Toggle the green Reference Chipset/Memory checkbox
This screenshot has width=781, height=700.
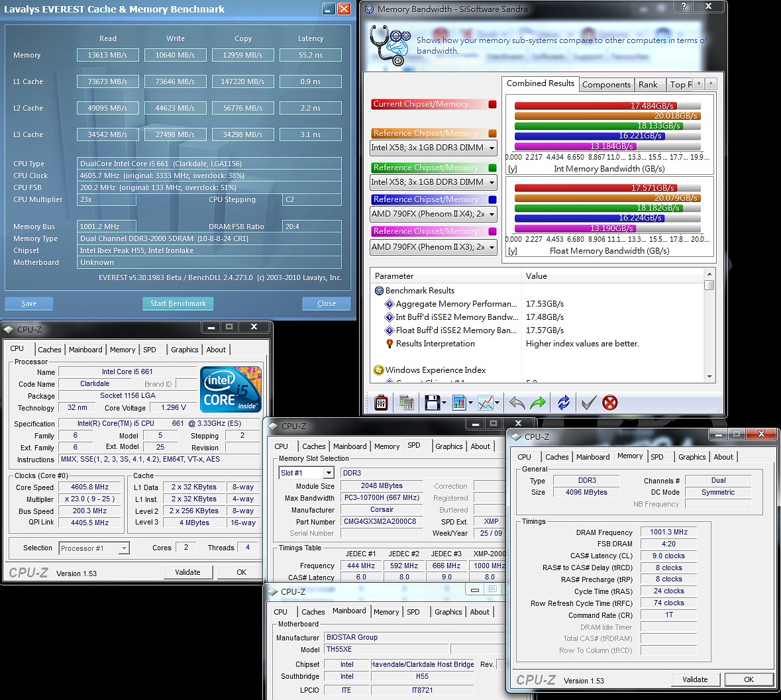492,168
